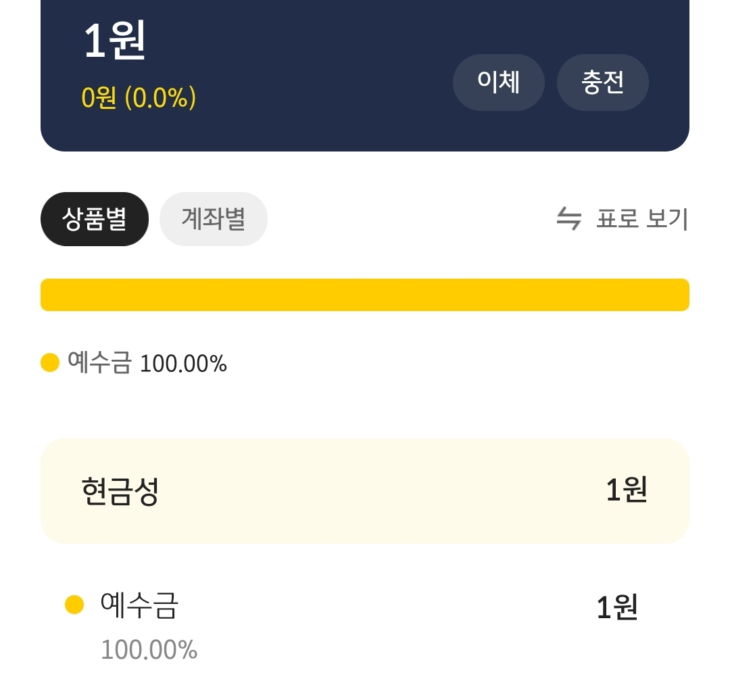The image size is (730, 700).
Task: Click yellow dot beside 예수금 100.00% legend
Action: 50,363
